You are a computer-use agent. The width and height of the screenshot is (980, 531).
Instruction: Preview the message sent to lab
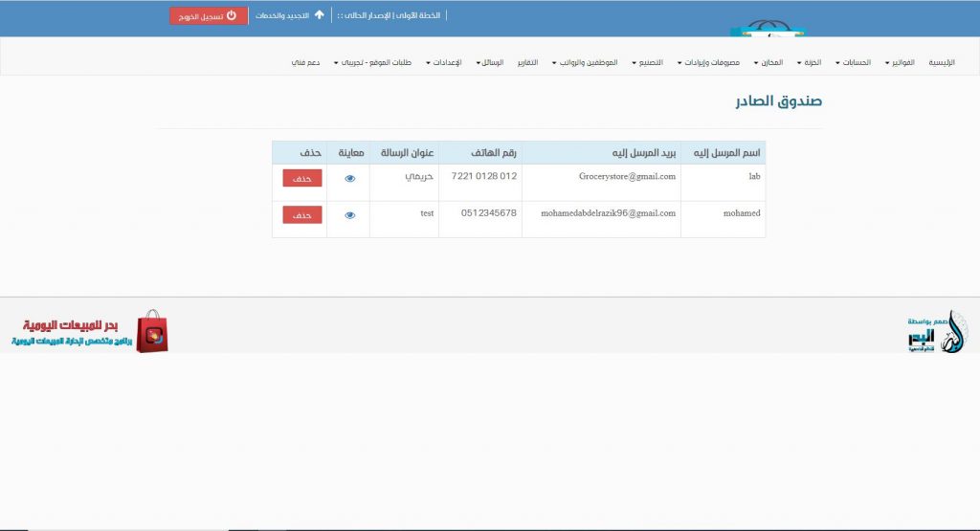350,179
